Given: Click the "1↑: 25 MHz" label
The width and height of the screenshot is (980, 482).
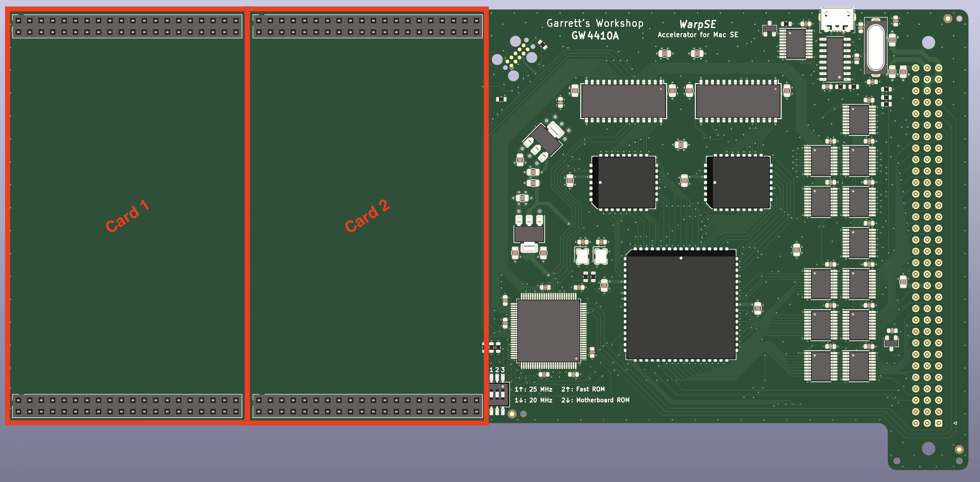Looking at the screenshot, I should 533,389.
